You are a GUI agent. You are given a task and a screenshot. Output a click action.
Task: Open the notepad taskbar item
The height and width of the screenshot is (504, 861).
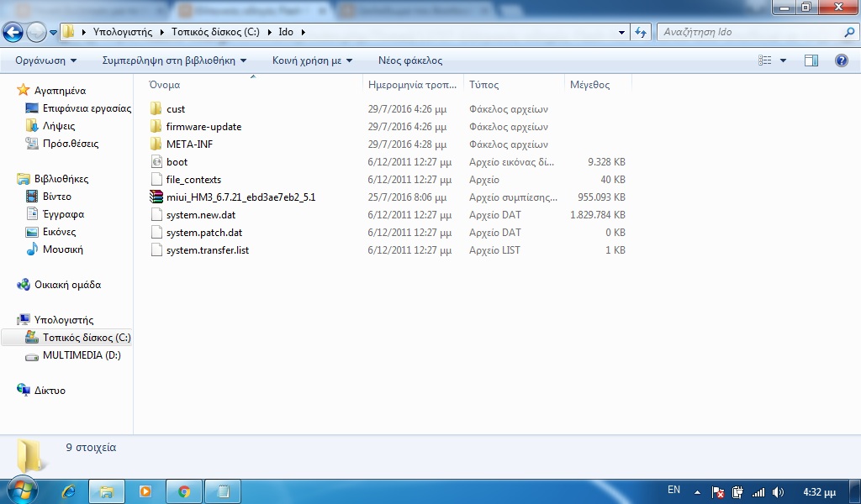[222, 491]
